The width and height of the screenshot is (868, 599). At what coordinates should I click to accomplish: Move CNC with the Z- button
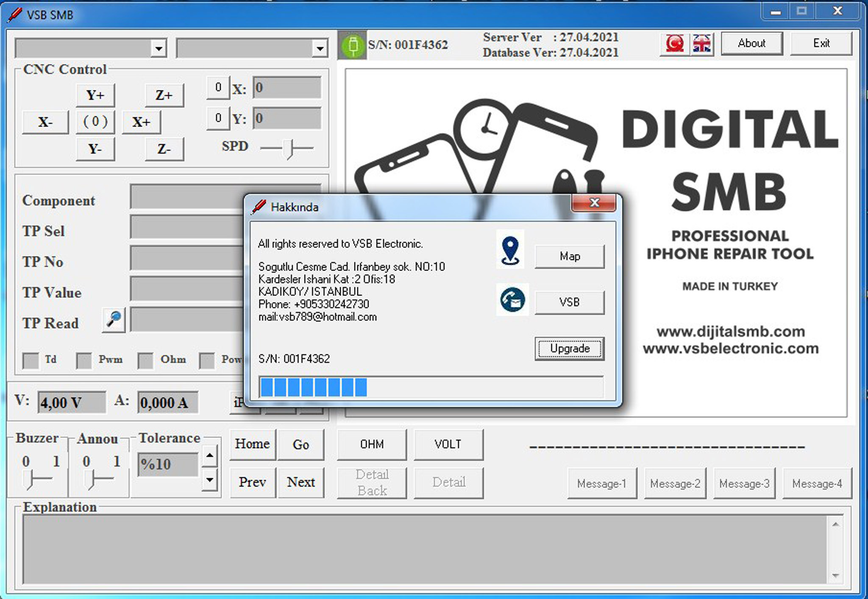(x=164, y=149)
